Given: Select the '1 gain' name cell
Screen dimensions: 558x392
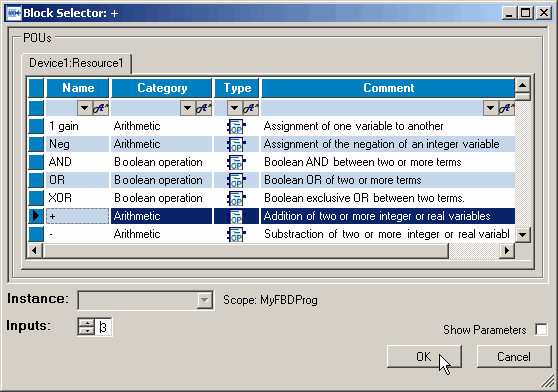Looking at the screenshot, I should 78,126.
